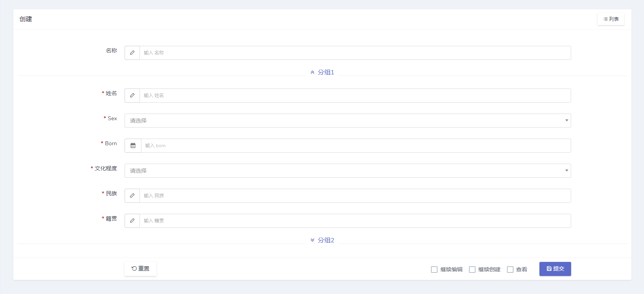Enable the 继续编辑 checkbox
The image size is (644, 294).
click(x=434, y=269)
